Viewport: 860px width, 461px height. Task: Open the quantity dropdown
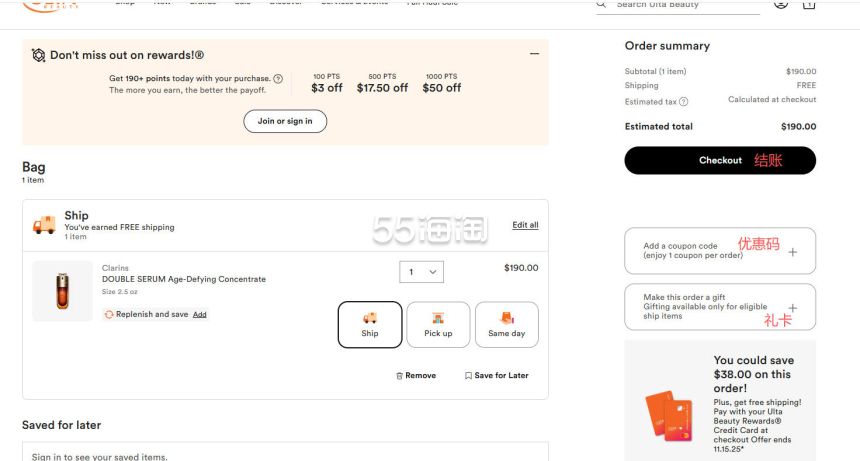tap(421, 271)
